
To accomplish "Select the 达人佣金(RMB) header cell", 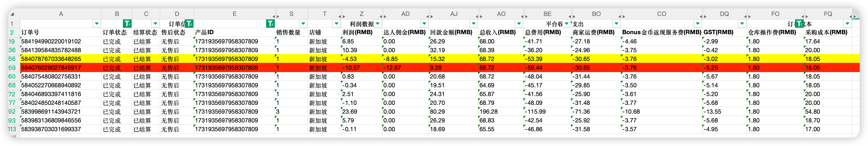I will pos(405,32).
